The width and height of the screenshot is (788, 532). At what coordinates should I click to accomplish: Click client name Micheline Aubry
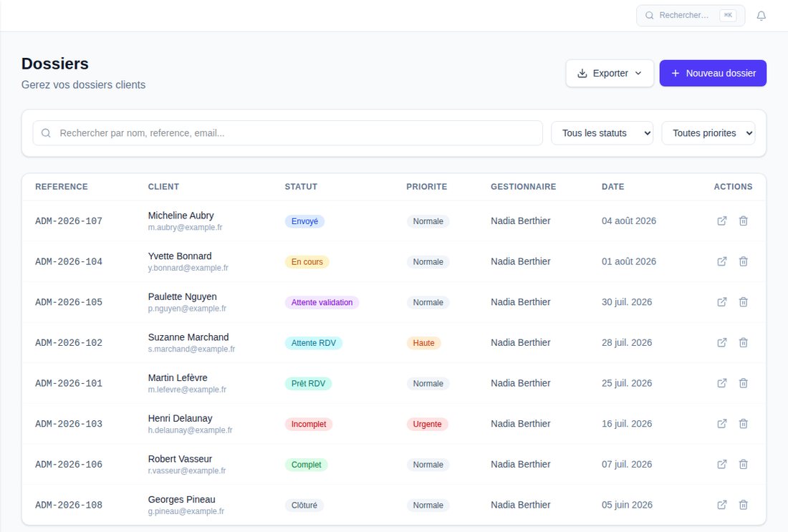point(181,216)
